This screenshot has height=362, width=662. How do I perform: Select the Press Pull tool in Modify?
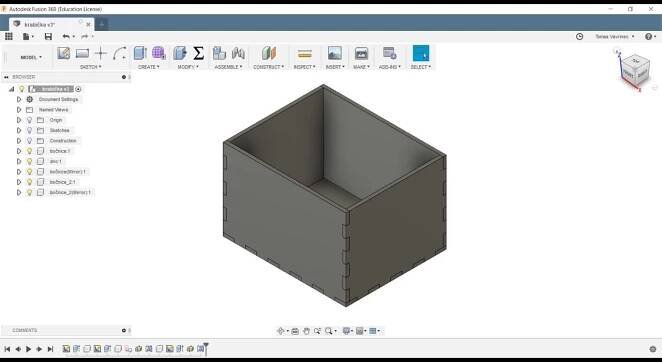pyautogui.click(x=179, y=53)
